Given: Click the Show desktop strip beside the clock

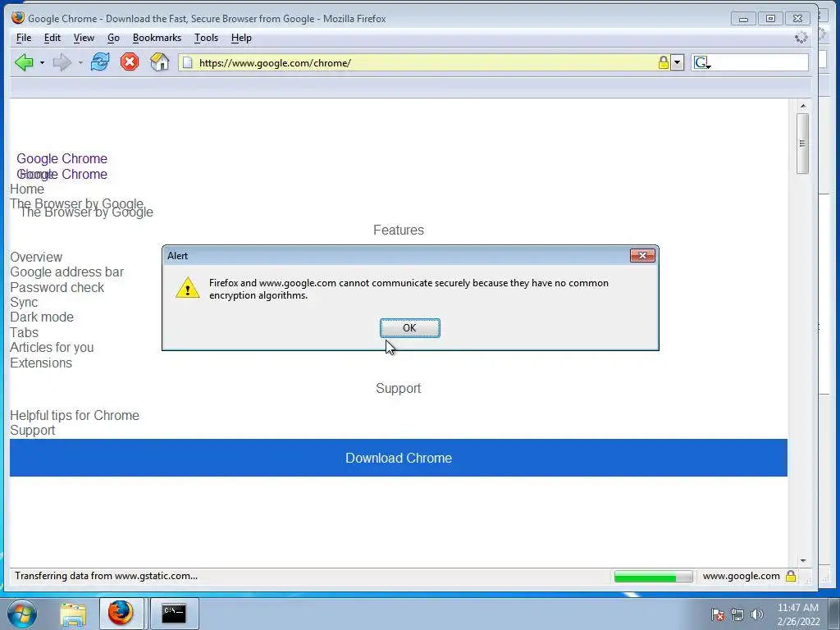Looking at the screenshot, I should coord(834,614).
